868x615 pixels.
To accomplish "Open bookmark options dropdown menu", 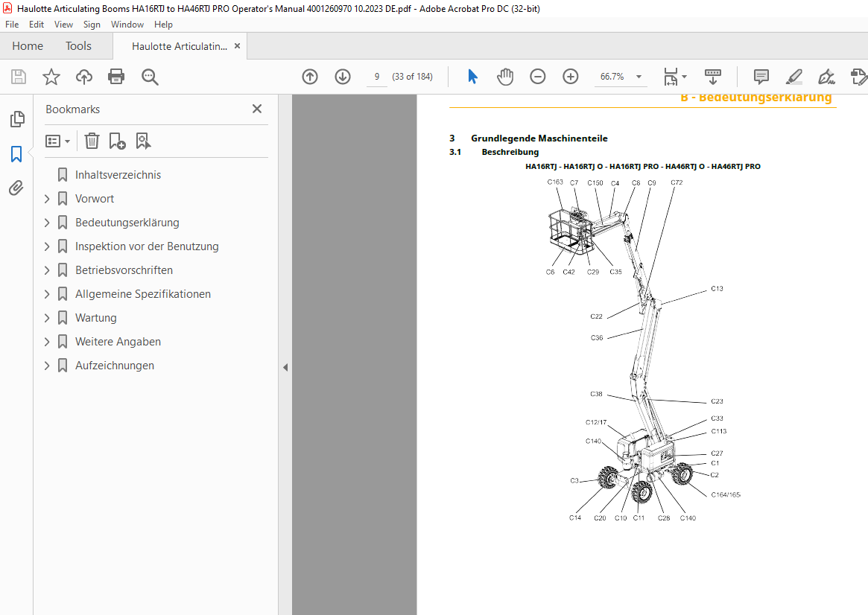I will coord(57,141).
